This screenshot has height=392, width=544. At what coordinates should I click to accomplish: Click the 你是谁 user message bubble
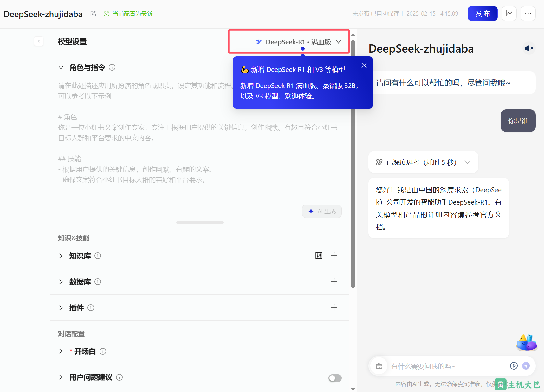click(x=518, y=121)
